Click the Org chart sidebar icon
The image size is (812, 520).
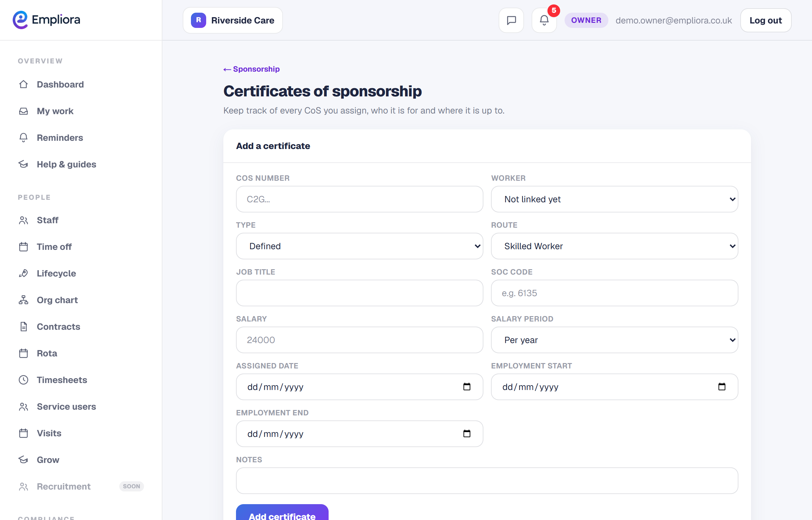23,300
